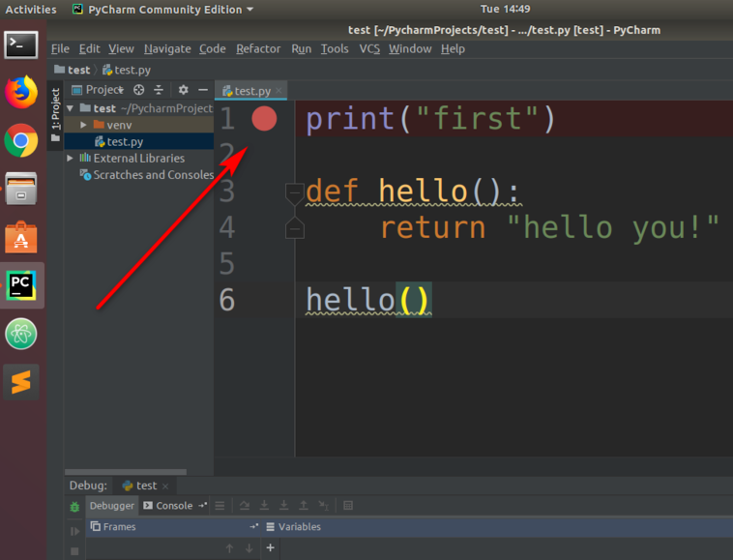
Task: Add new watch with plus icon
Action: 270,547
